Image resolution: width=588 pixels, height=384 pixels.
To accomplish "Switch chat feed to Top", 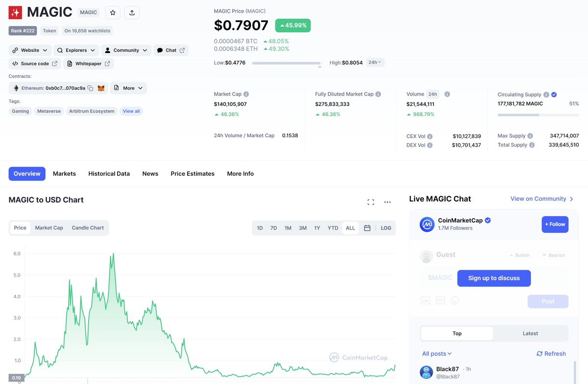I will coord(457,333).
